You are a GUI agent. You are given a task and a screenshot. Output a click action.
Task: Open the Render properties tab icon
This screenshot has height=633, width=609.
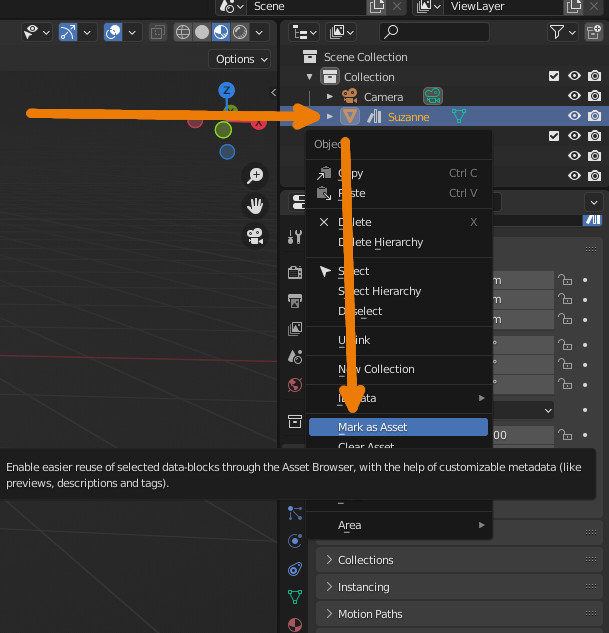295,272
